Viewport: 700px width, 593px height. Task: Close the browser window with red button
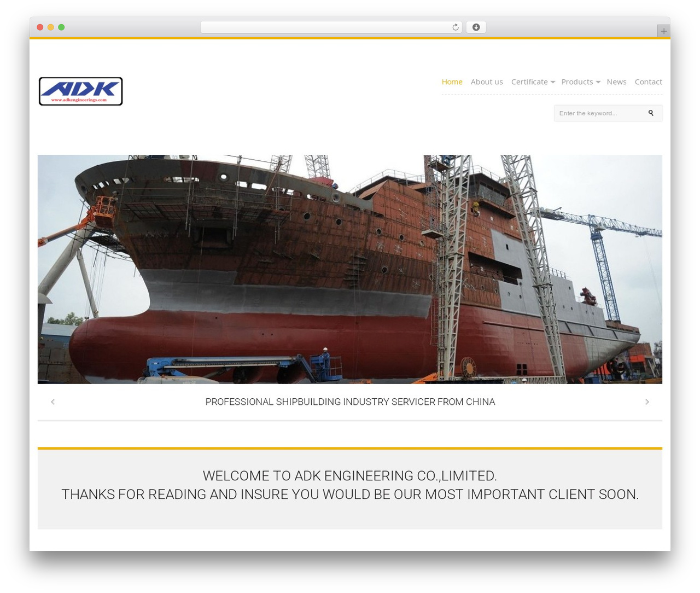point(40,27)
